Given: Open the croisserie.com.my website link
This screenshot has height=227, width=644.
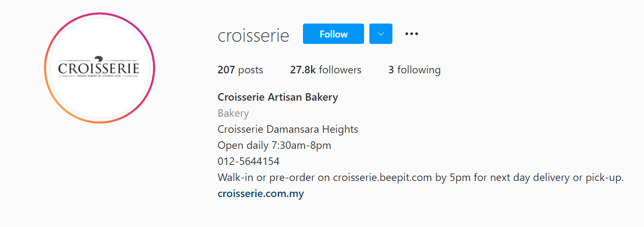Looking at the screenshot, I should point(261,194).
